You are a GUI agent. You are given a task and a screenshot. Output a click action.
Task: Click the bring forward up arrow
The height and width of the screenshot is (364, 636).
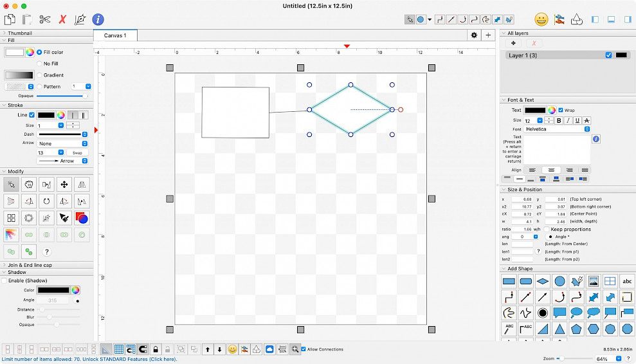pyautogui.click(x=208, y=349)
